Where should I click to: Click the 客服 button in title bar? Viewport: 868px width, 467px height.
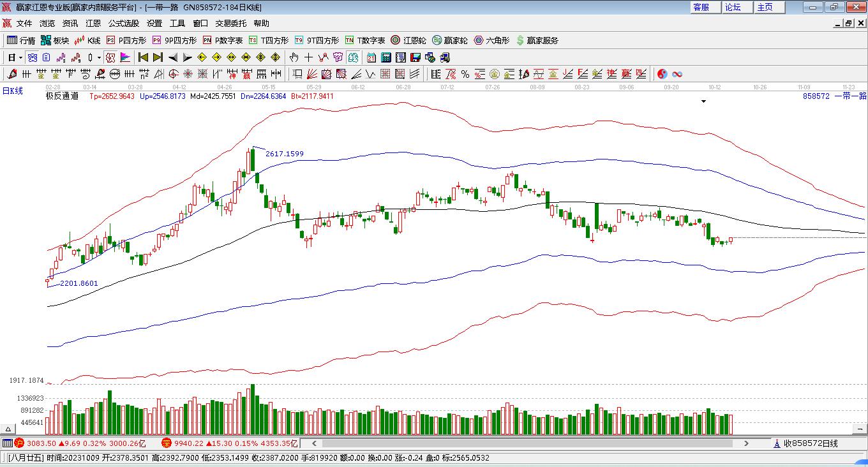point(706,7)
